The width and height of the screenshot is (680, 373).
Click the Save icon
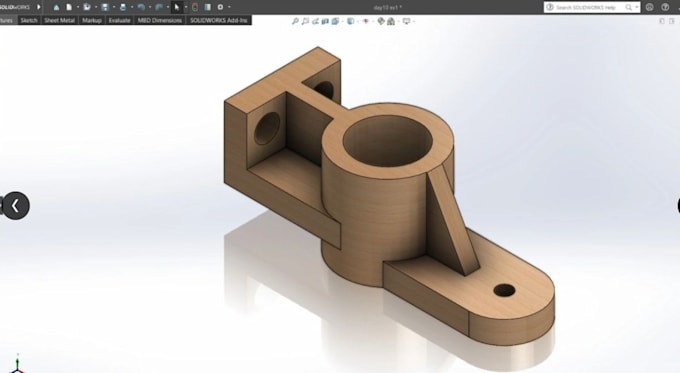coord(105,7)
